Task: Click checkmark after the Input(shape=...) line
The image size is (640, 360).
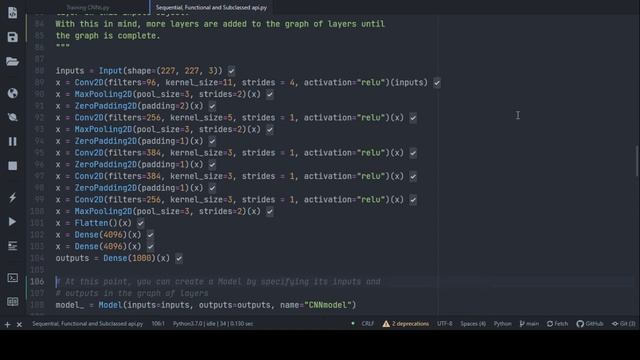Action: coord(231,71)
